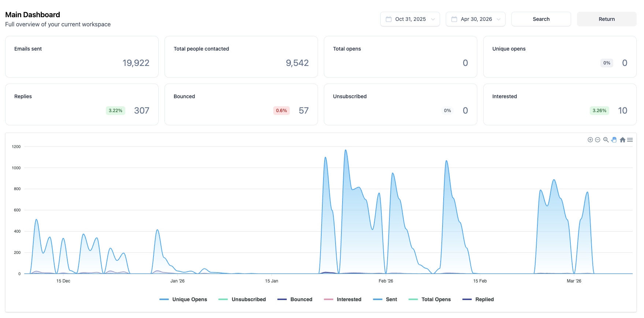Toggle Bounced series in legend
The height and width of the screenshot is (318, 644).
[295, 299]
